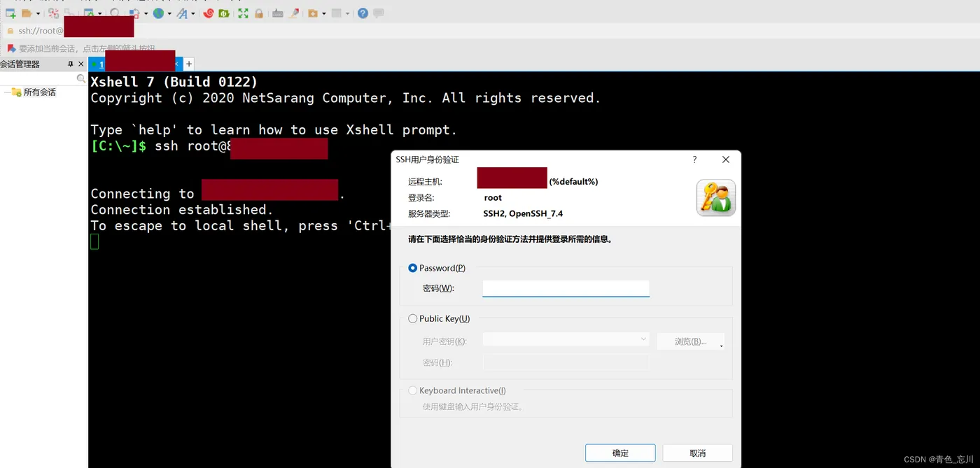Click the session manager search magnifier icon
This screenshot has height=468, width=980.
pos(81,79)
